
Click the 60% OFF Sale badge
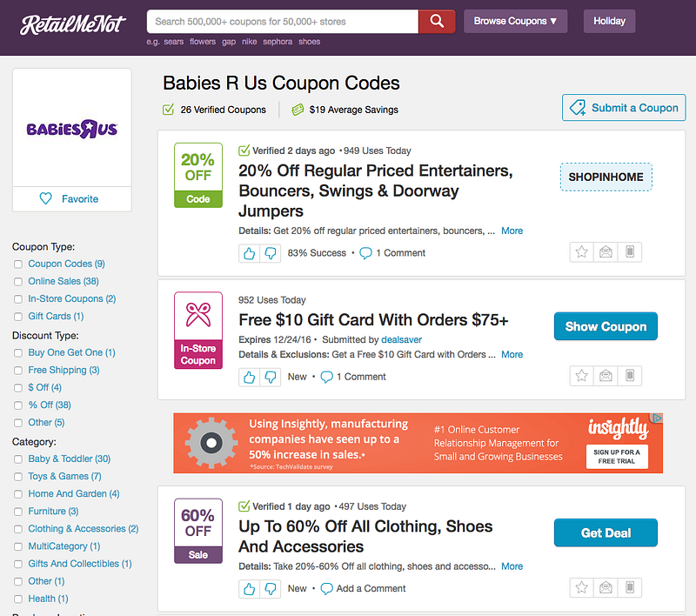tap(198, 531)
